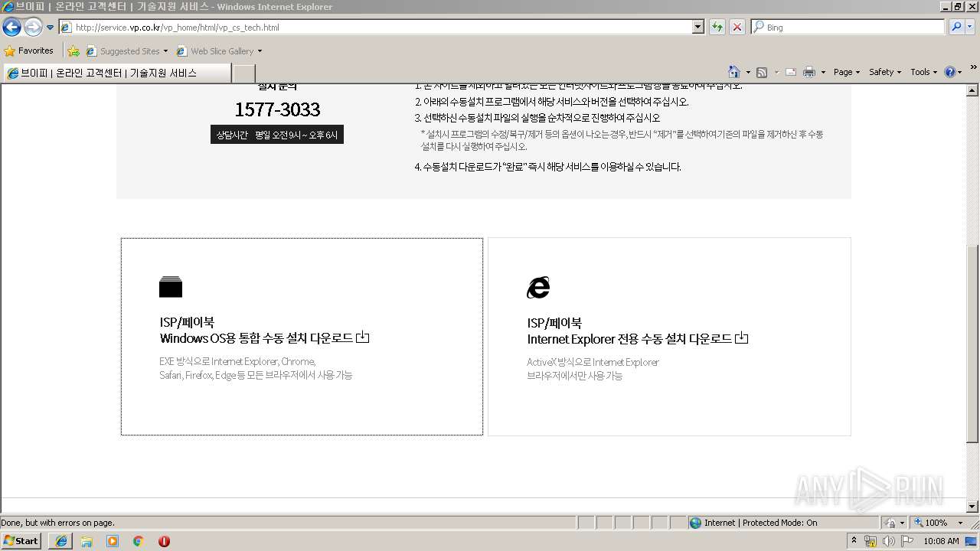This screenshot has width=980, height=551.
Task: Expand the address bar history dropdown
Action: pyautogui.click(x=697, y=28)
